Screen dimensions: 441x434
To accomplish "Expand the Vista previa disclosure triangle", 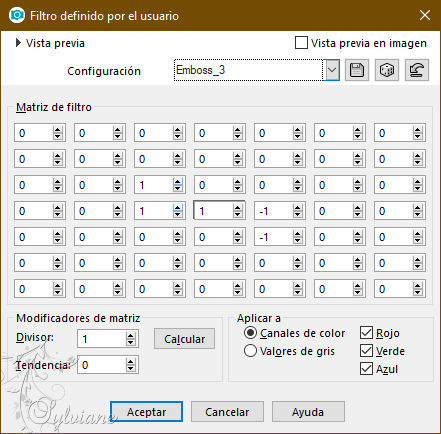I will tap(18, 43).
